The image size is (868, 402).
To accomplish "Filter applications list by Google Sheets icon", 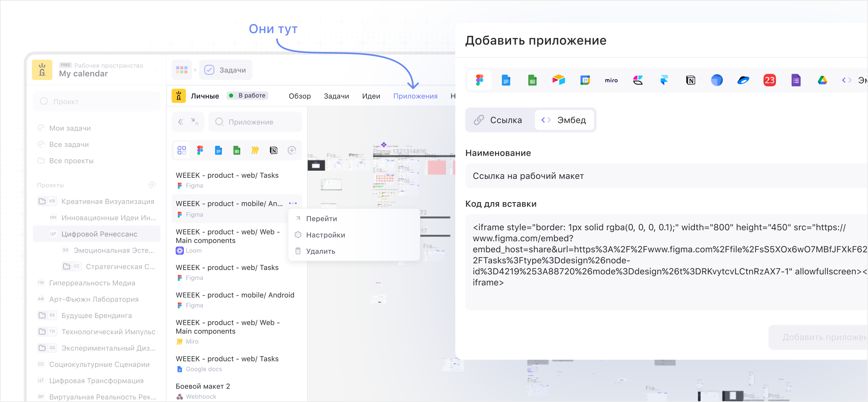I will 237,150.
